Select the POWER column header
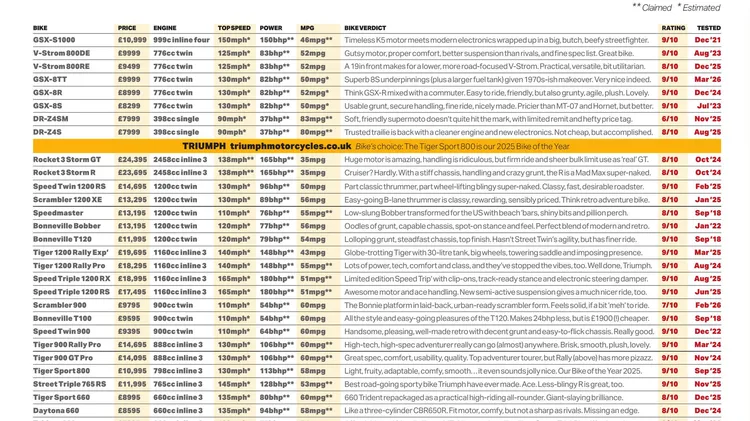Viewport: 750px width, 421px height. 271,28
